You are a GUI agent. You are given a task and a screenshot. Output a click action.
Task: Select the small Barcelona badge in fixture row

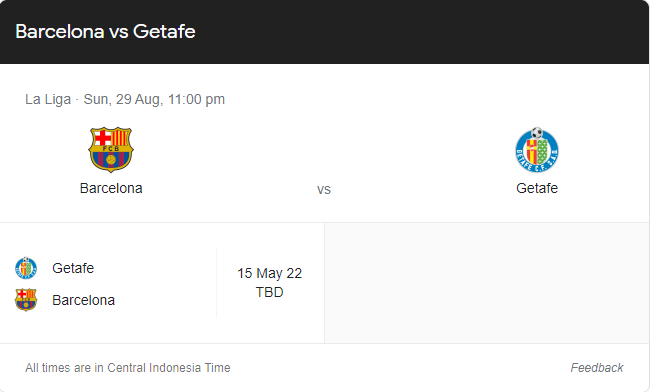click(26, 300)
